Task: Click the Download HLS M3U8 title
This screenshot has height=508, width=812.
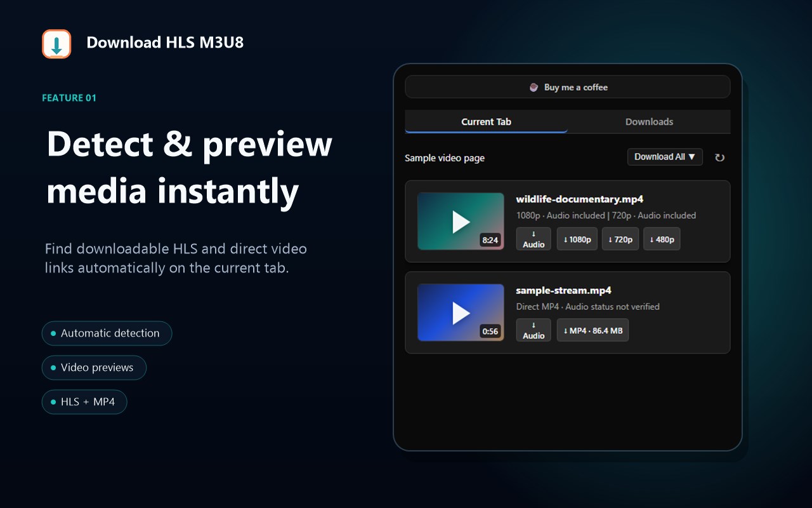Action: point(165,43)
